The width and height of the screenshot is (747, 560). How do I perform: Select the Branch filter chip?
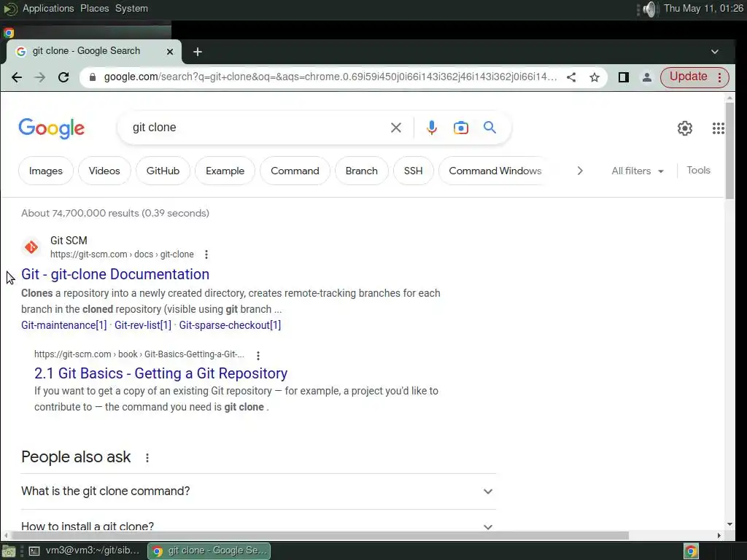pyautogui.click(x=362, y=171)
